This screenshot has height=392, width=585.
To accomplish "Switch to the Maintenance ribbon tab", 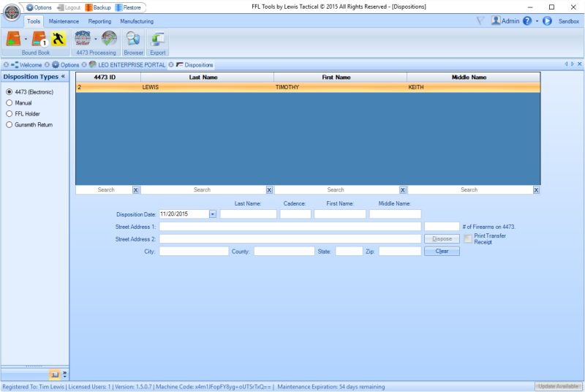I will point(64,22).
